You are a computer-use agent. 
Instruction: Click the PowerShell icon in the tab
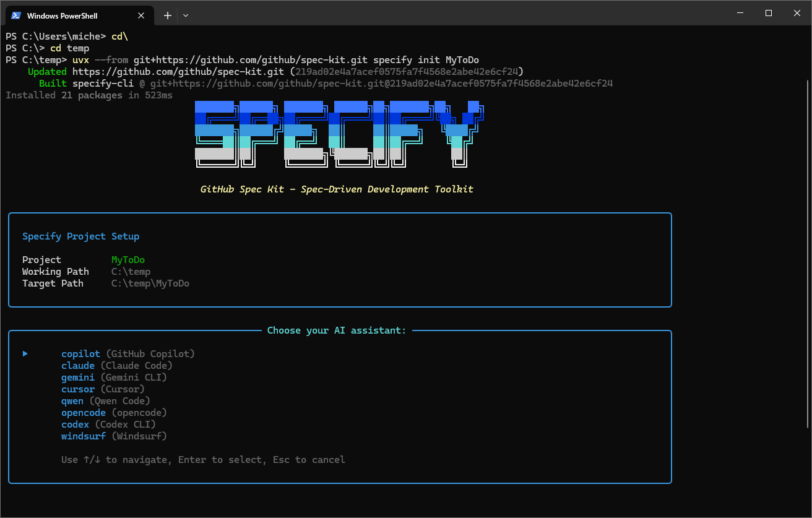(x=16, y=15)
